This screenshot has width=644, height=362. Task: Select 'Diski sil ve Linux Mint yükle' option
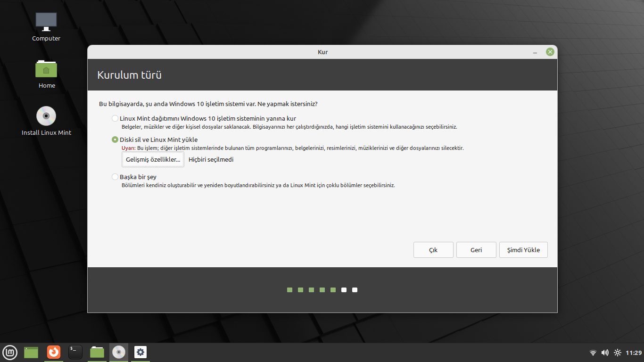tap(155, 140)
